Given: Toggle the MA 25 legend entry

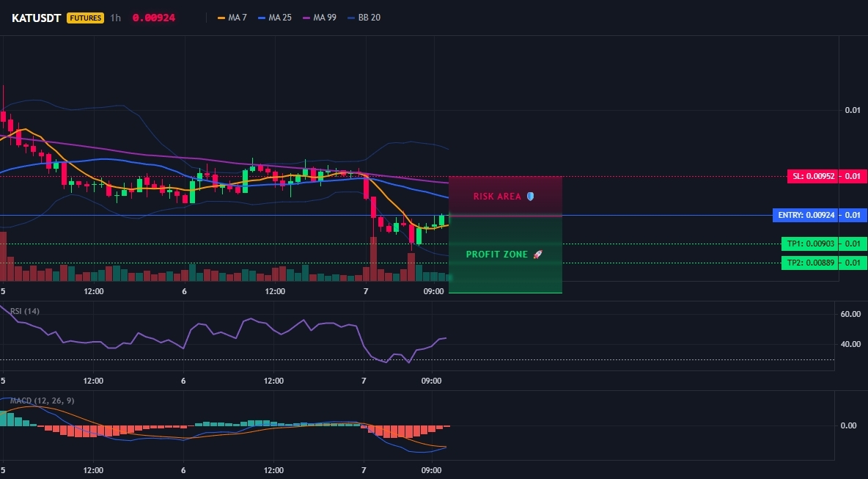Looking at the screenshot, I should coord(275,18).
